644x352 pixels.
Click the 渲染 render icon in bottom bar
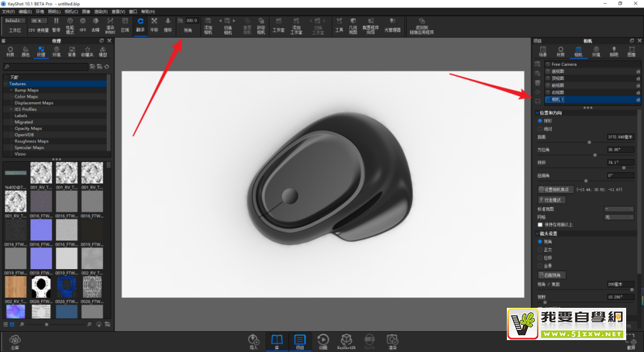pyautogui.click(x=392, y=341)
